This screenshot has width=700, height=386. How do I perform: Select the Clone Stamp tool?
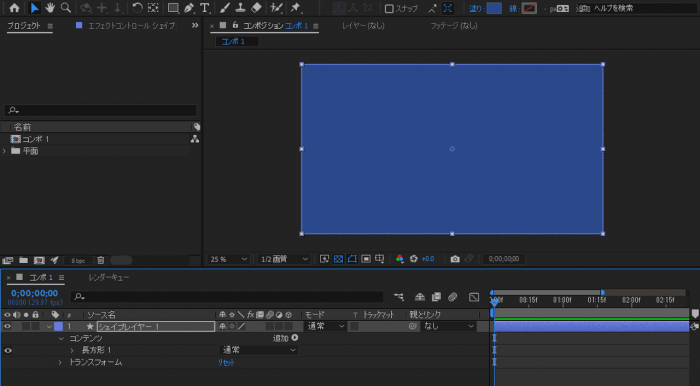tap(241, 8)
